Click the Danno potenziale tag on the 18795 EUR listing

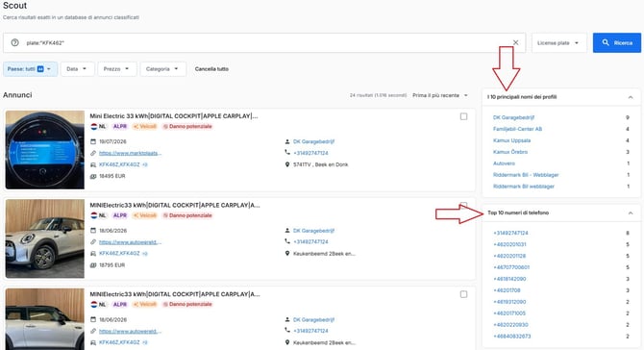pos(187,215)
